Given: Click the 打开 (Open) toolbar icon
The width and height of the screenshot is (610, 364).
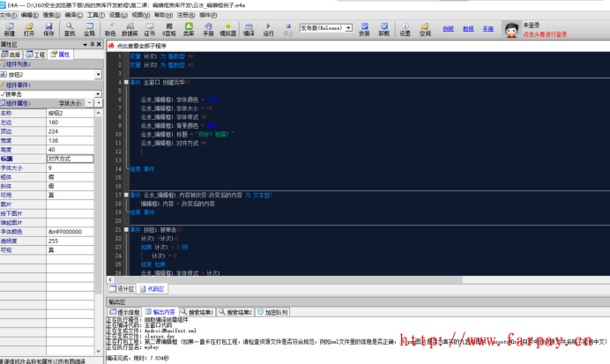Looking at the screenshot, I should tap(29, 30).
